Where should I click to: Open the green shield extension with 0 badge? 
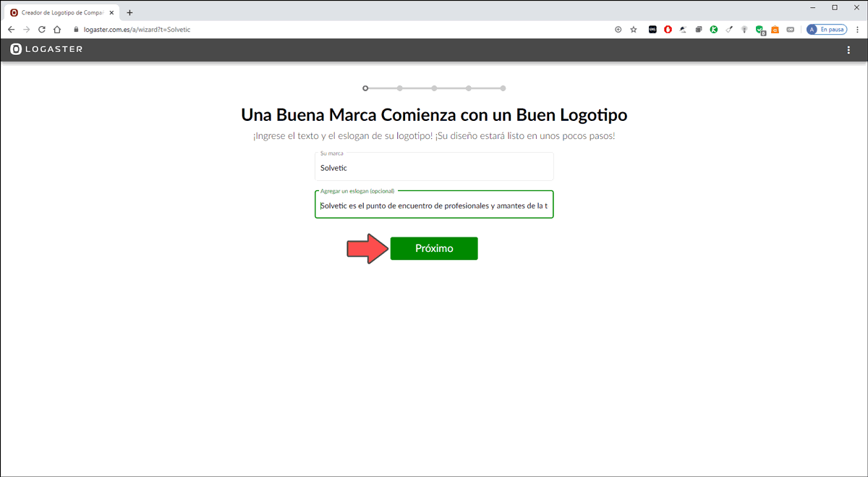pos(760,30)
